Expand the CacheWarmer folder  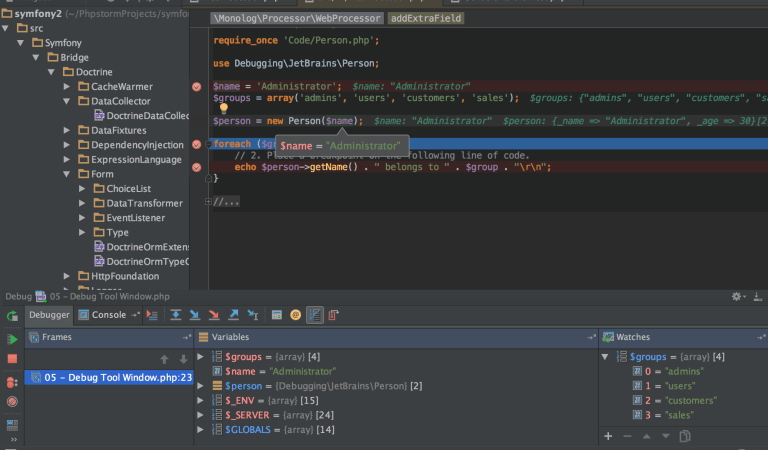(67, 87)
